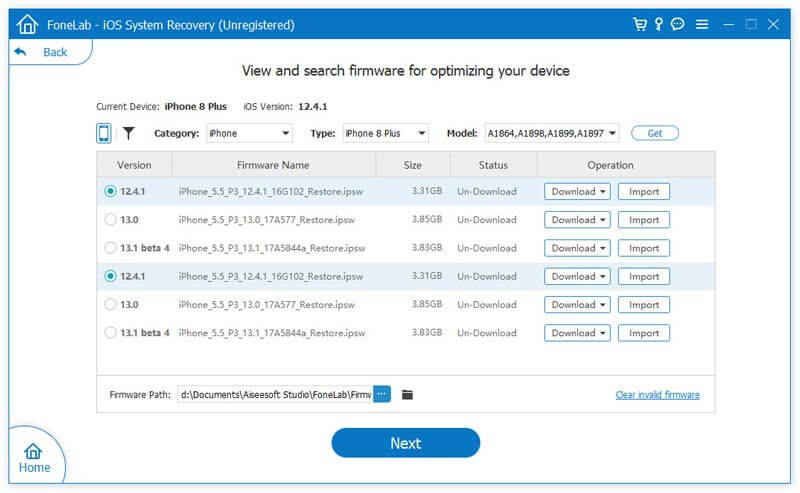
Task: Click Import in the second 12.4.1 row
Action: point(644,277)
